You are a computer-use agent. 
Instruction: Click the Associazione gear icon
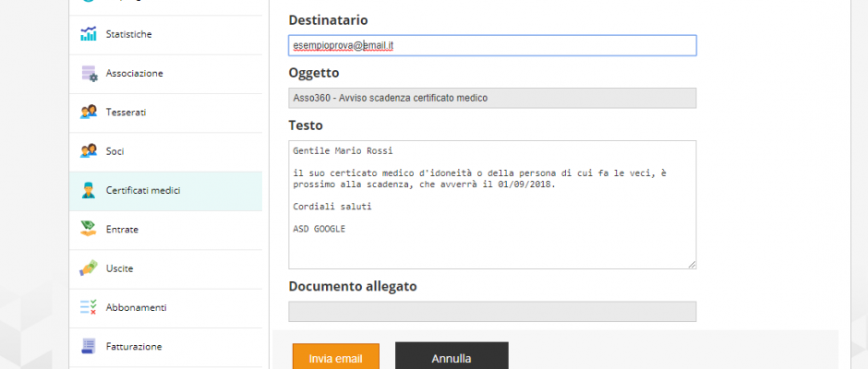point(89,73)
